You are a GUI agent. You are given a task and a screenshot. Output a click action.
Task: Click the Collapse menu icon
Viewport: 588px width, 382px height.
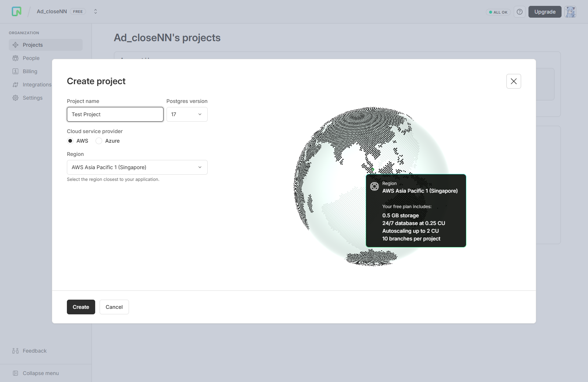pos(15,373)
